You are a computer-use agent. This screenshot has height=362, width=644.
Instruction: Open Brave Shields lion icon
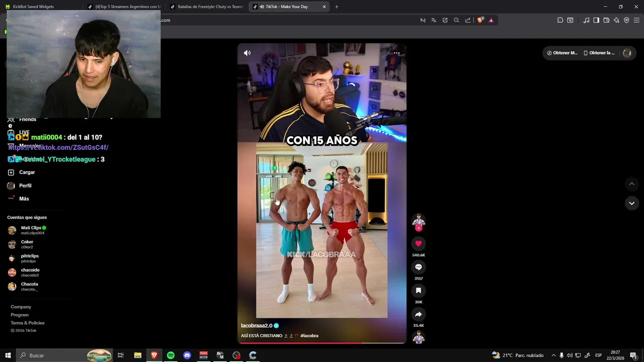click(480, 20)
